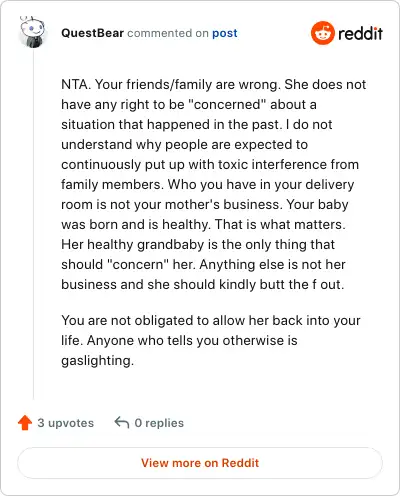Open QuestBear's username profile link
This screenshot has height=496, width=400.
[x=92, y=33]
